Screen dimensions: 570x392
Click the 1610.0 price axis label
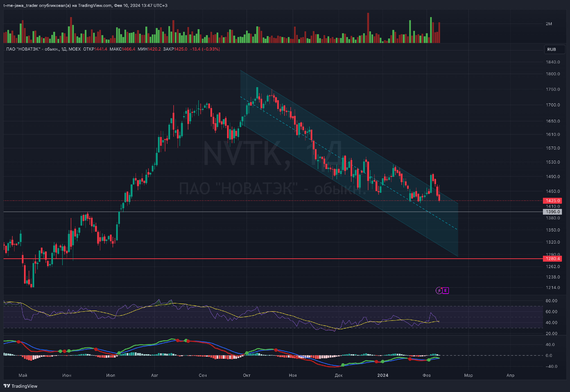553,134
